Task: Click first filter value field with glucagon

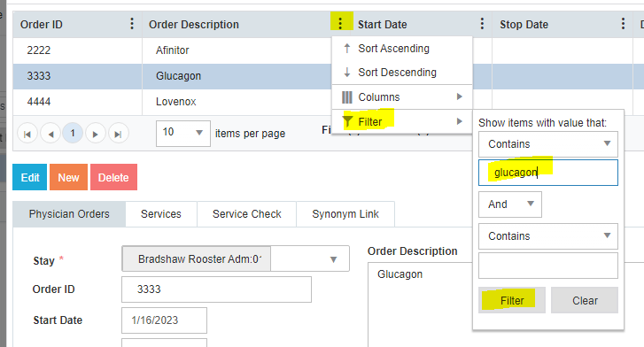Action: pyautogui.click(x=548, y=173)
